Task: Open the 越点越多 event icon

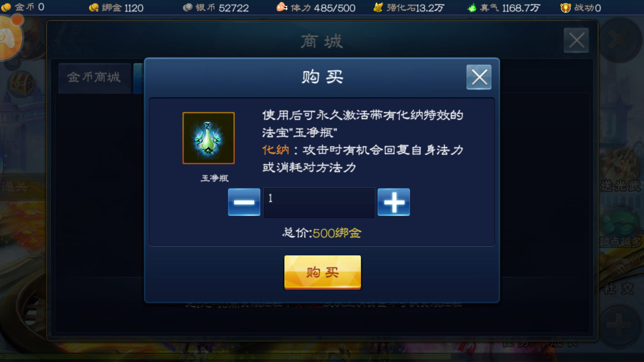Action: click(620, 228)
